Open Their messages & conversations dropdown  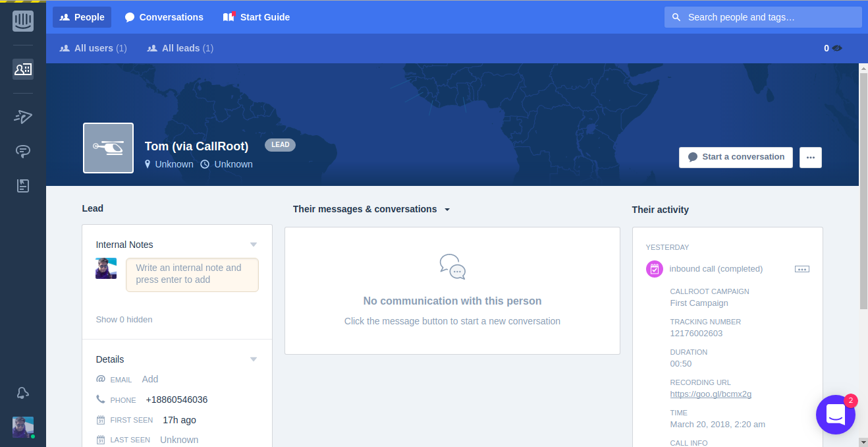point(447,210)
